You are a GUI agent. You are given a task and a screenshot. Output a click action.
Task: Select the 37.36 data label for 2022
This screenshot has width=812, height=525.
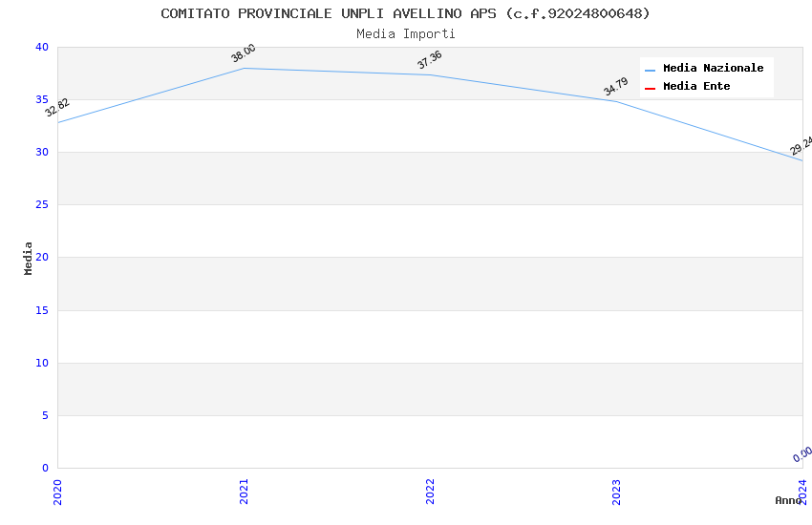point(429,59)
